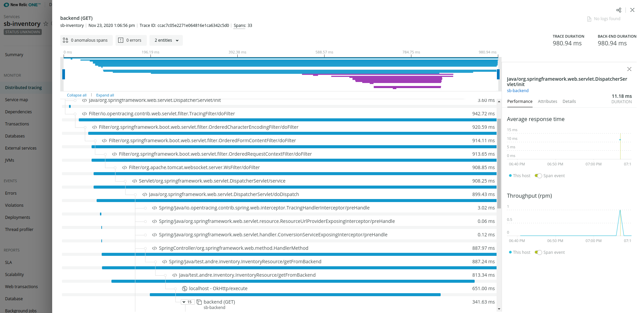
Task: Collapse the WsFilter/doFilter tree node
Action: [115, 168]
